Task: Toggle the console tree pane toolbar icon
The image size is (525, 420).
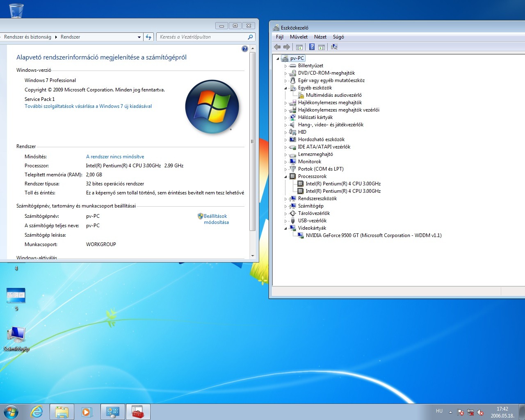Action: (299, 47)
